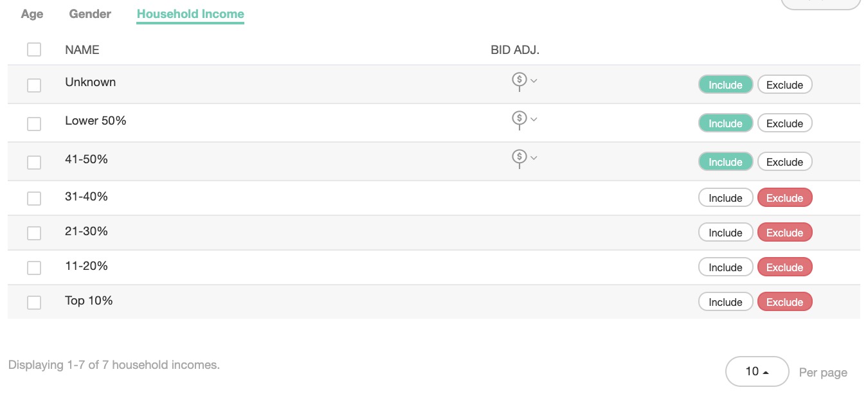
Task: Switch to the Gender tab
Action: tap(90, 14)
